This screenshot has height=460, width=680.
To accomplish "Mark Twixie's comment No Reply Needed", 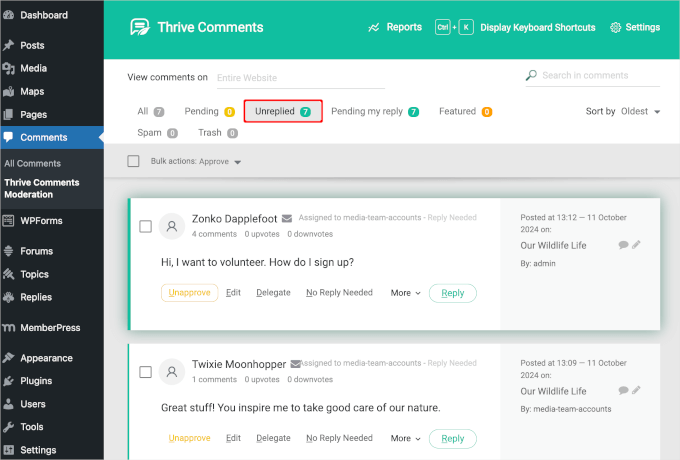I will [339, 438].
